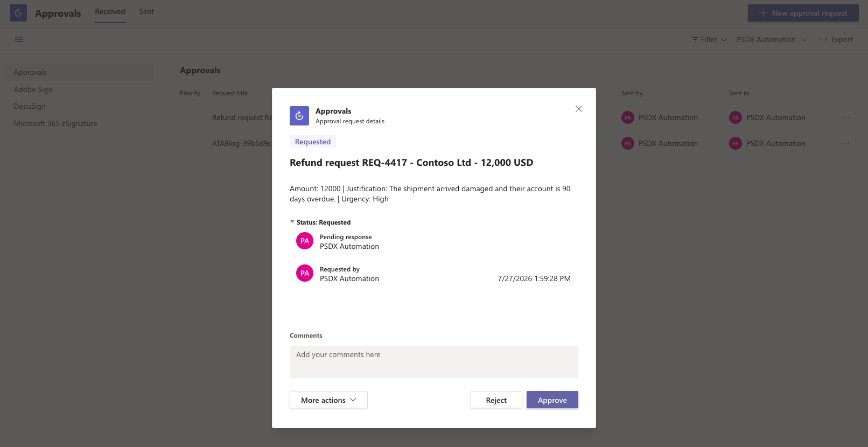868x447 pixels.
Task: Click the 7/27/2026 1:59:28 PM timestamp
Action: (x=534, y=278)
